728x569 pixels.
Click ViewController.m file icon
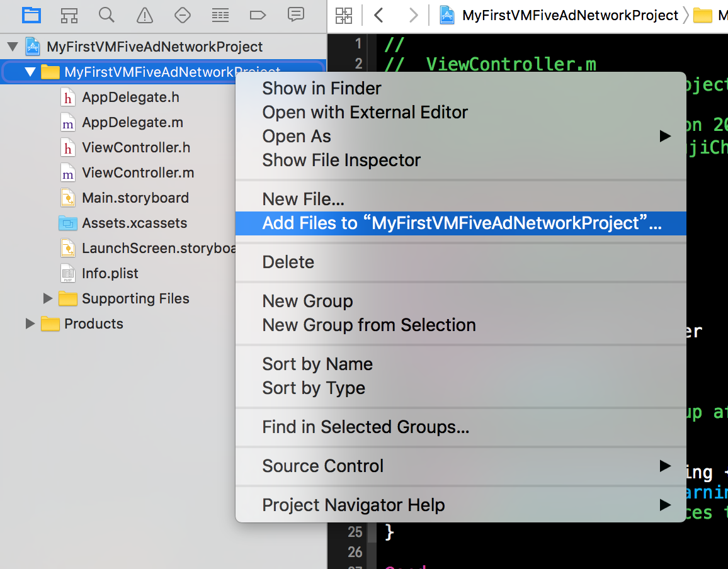(x=68, y=172)
